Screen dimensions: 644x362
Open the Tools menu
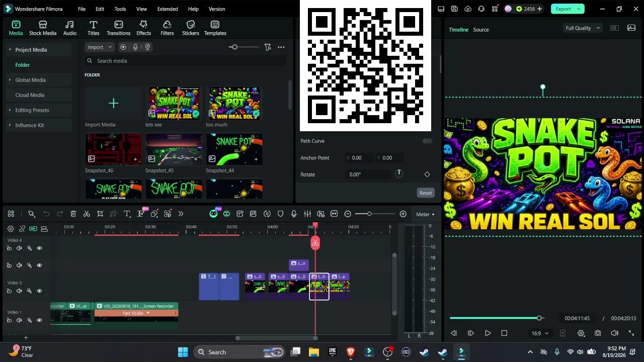point(120,9)
